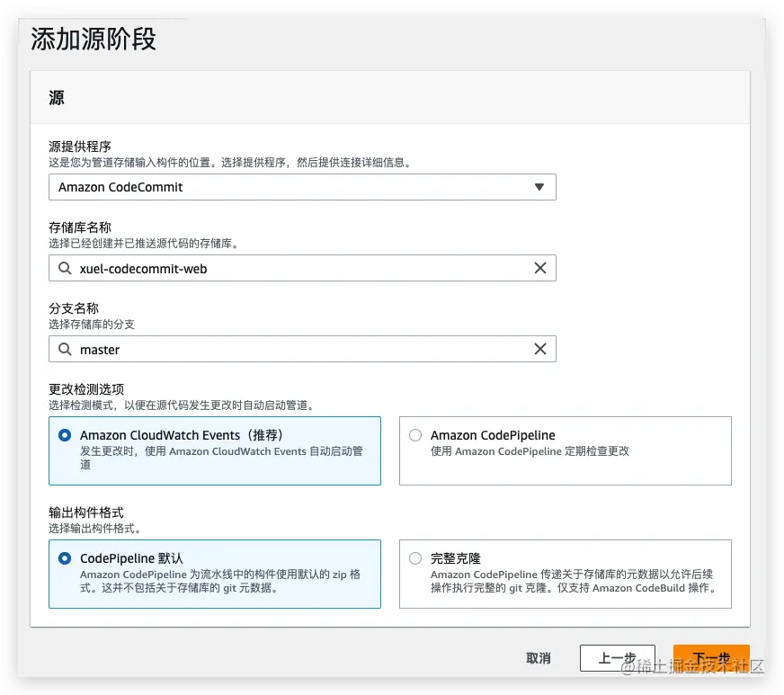Click the 上一步 previous button
Screen dimensions: 784x695
tap(617, 658)
